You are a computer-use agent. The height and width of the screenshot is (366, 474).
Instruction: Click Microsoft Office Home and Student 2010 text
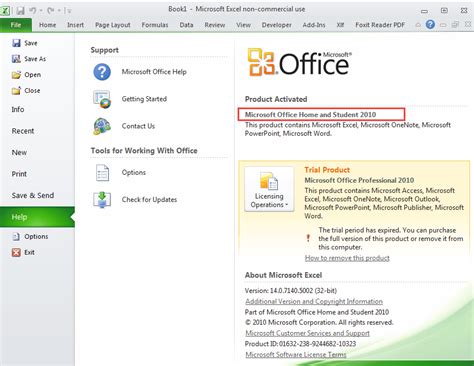click(x=310, y=115)
